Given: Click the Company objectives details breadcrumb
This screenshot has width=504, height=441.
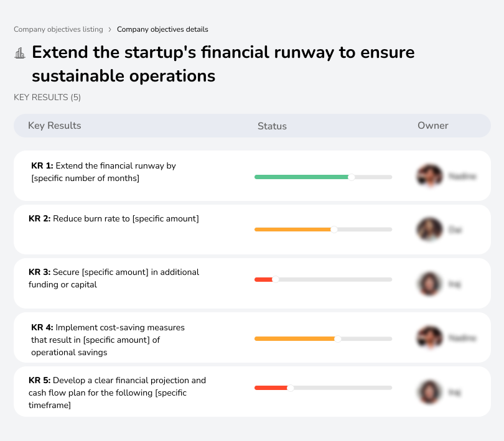Looking at the screenshot, I should pyautogui.click(x=163, y=29).
